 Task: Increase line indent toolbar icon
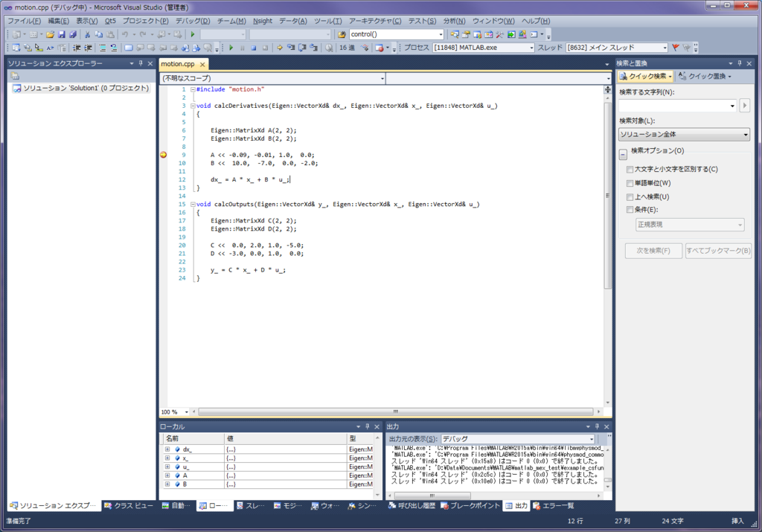click(88, 48)
